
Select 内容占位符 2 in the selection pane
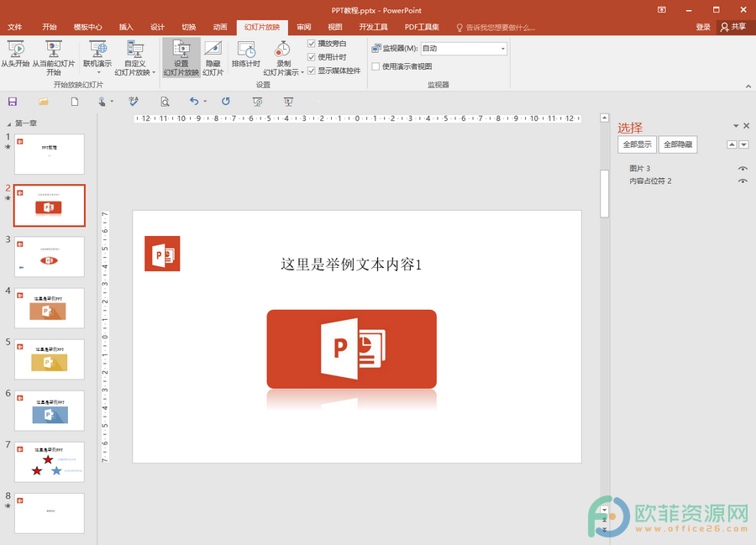click(650, 181)
